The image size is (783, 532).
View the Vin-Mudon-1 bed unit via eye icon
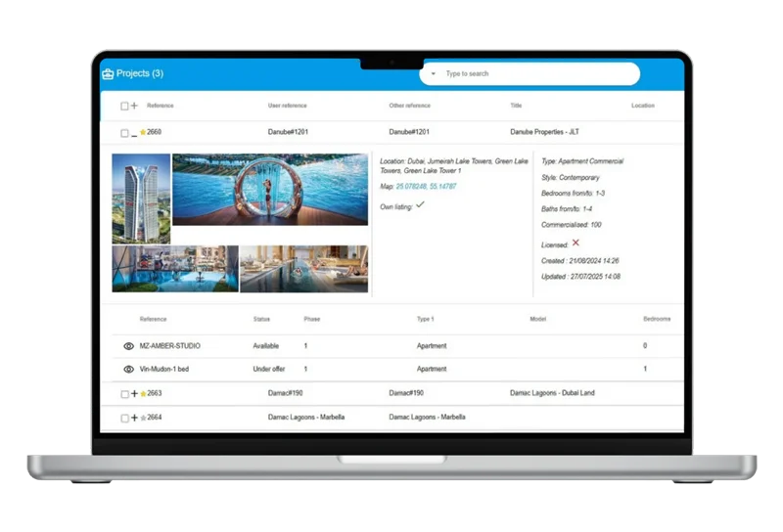pyautogui.click(x=128, y=369)
